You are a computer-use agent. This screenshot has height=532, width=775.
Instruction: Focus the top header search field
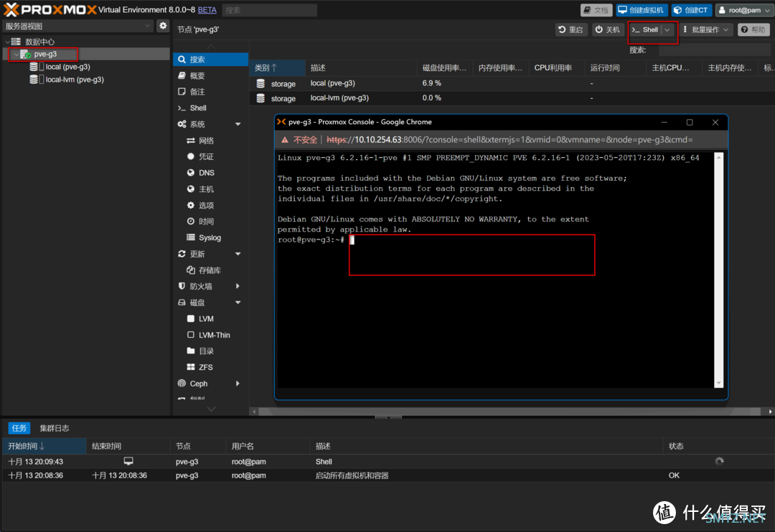pyautogui.click(x=269, y=10)
